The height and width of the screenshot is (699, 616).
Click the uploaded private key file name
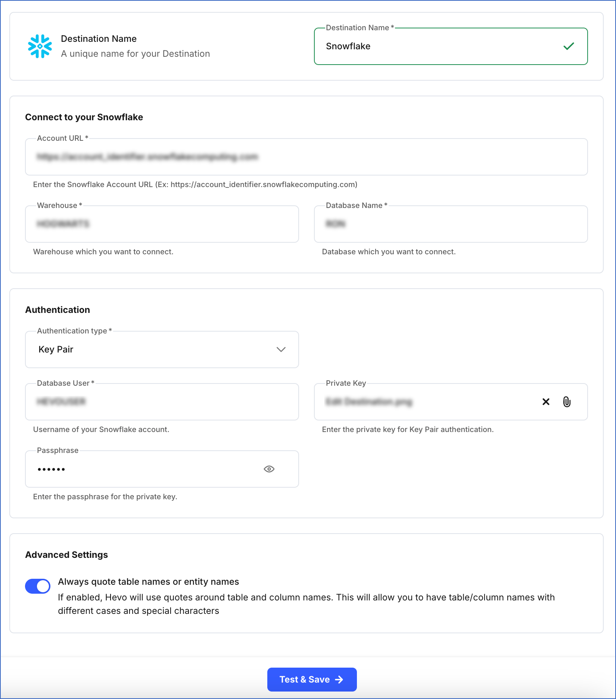369,402
